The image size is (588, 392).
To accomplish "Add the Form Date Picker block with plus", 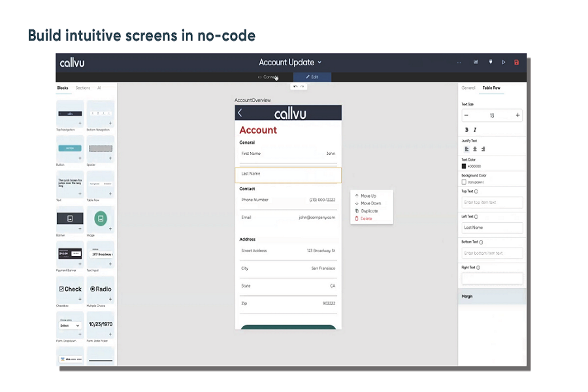I will 110,335.
